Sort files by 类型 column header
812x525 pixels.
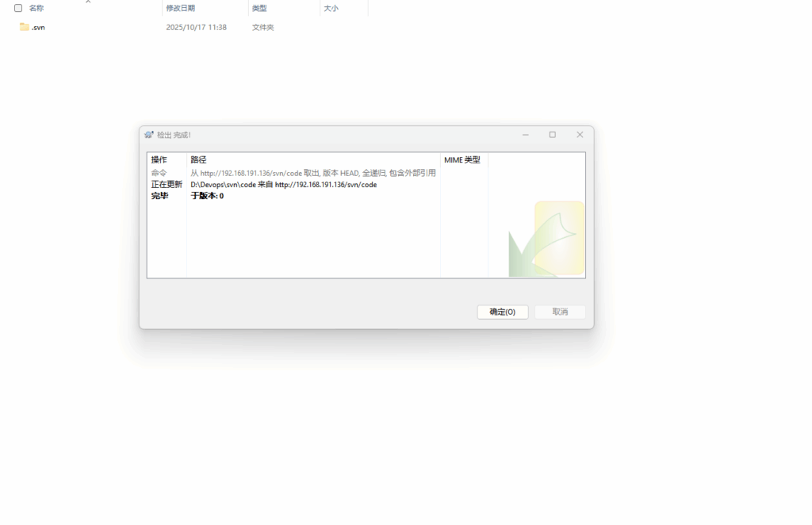tap(259, 8)
